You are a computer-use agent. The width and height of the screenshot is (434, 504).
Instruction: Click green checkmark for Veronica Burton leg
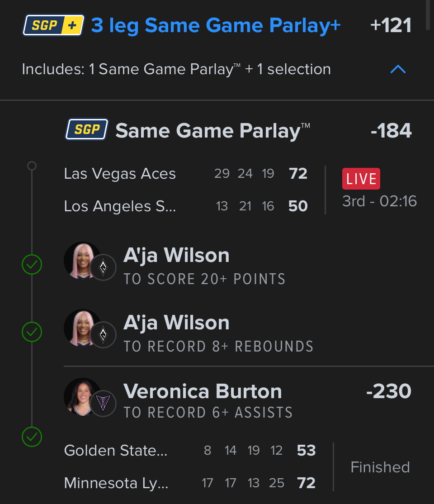pyautogui.click(x=32, y=437)
